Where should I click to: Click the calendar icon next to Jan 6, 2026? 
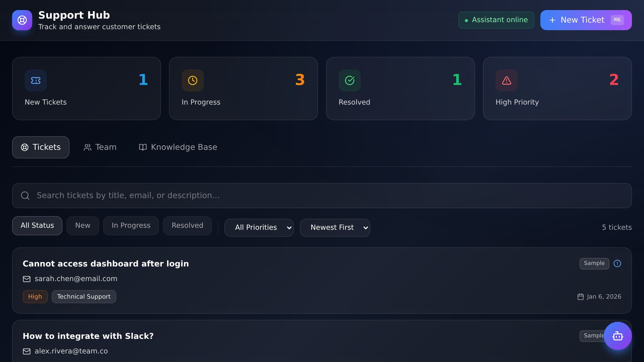point(581,297)
